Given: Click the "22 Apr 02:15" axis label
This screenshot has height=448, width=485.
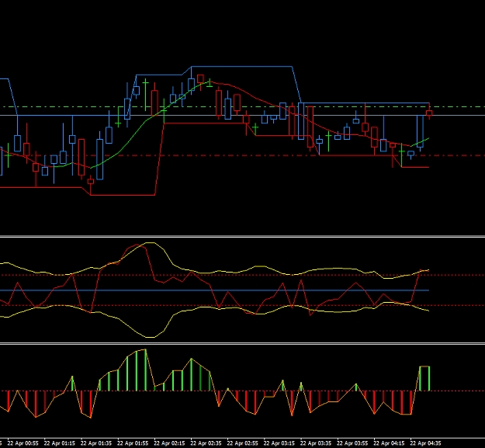Looking at the screenshot, I should 169,443.
